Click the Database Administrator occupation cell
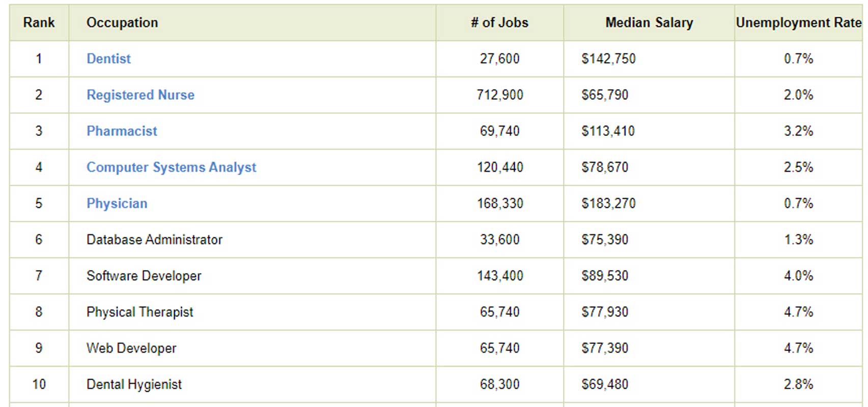Image resolution: width=868 pixels, height=407 pixels. tap(154, 240)
